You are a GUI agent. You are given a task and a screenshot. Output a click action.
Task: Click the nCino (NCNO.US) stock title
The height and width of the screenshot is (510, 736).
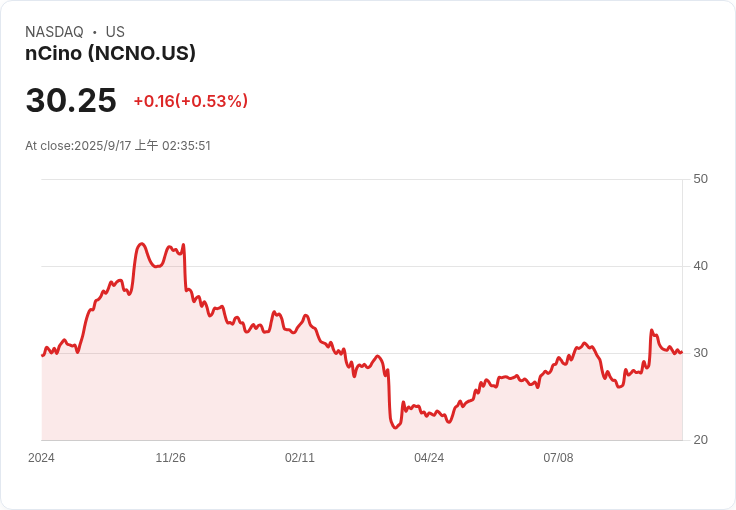pos(110,53)
